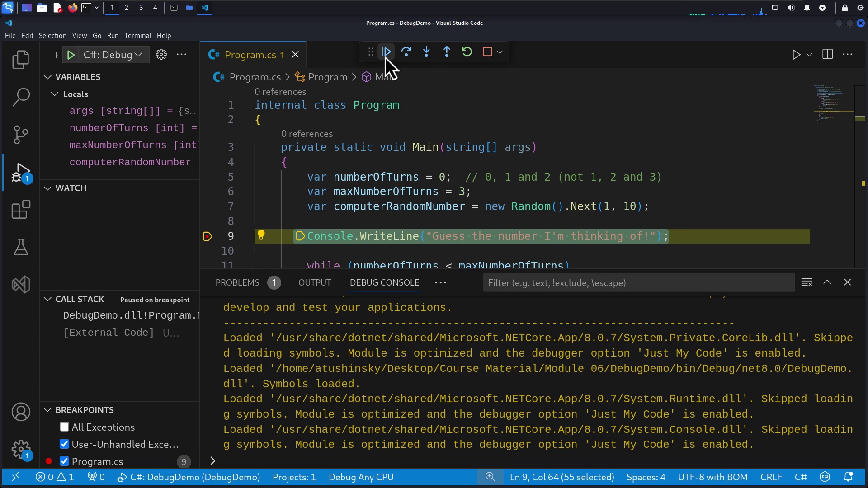Click the Run file play button in the editor title

[x=796, y=55]
